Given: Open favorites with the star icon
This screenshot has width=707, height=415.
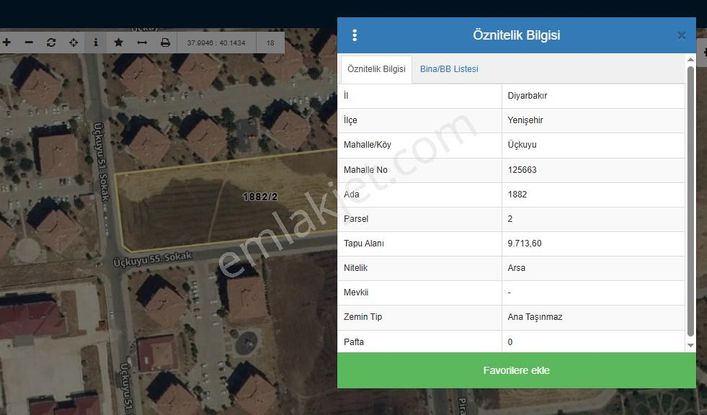Looking at the screenshot, I should (x=119, y=42).
